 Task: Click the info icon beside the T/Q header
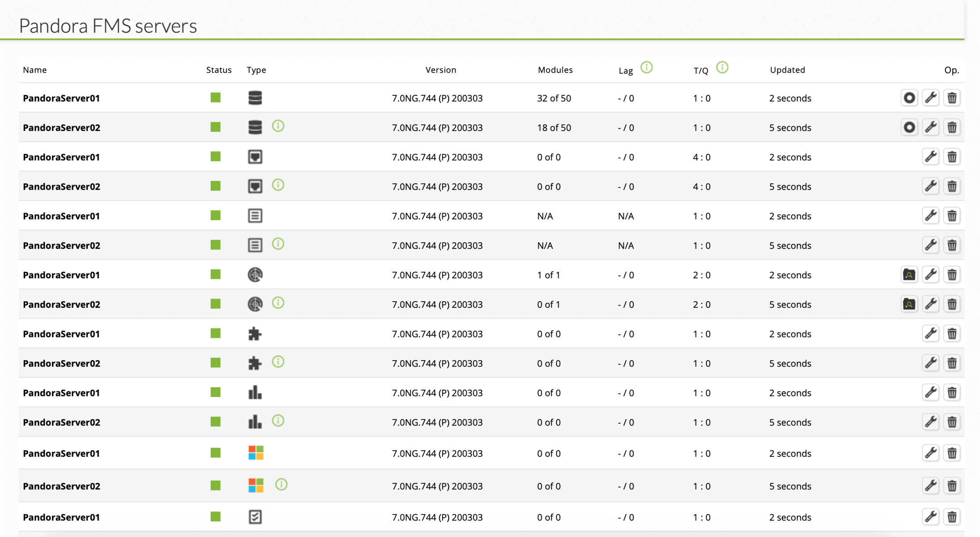(x=722, y=68)
